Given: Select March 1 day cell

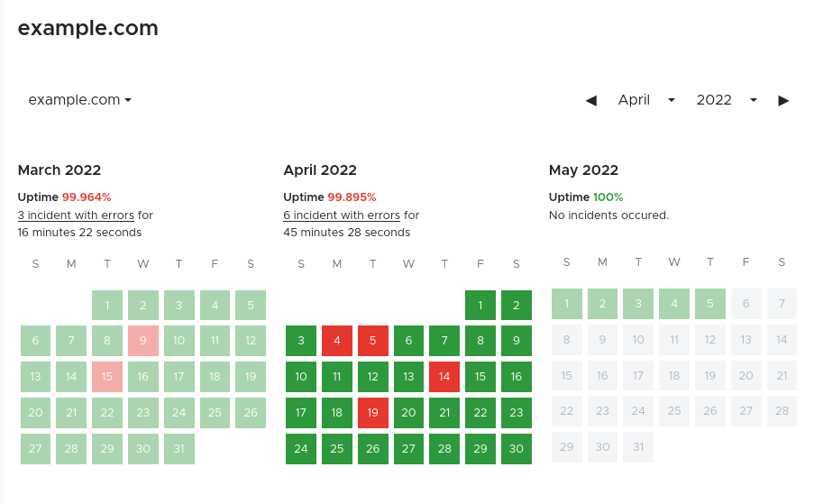Looking at the screenshot, I should pyautogui.click(x=107, y=305).
